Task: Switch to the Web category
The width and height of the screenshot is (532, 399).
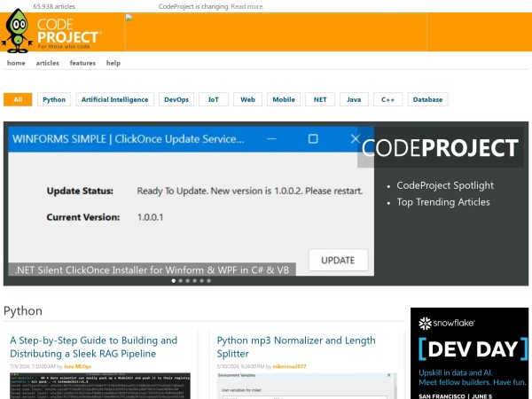Action: tap(247, 99)
